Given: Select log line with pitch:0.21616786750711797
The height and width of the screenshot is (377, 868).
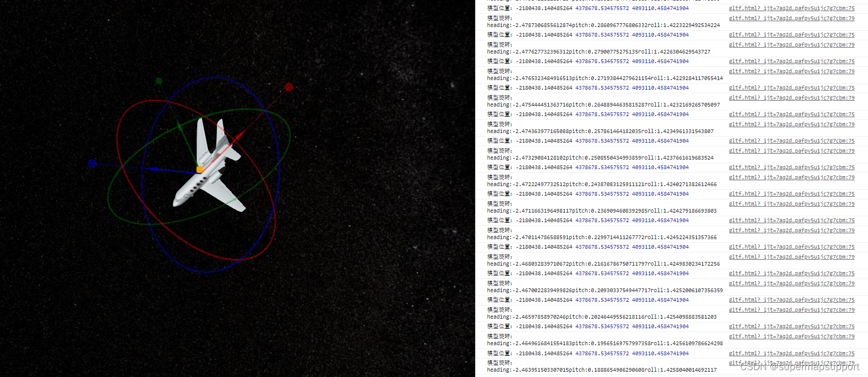Looking at the screenshot, I should 603,264.
